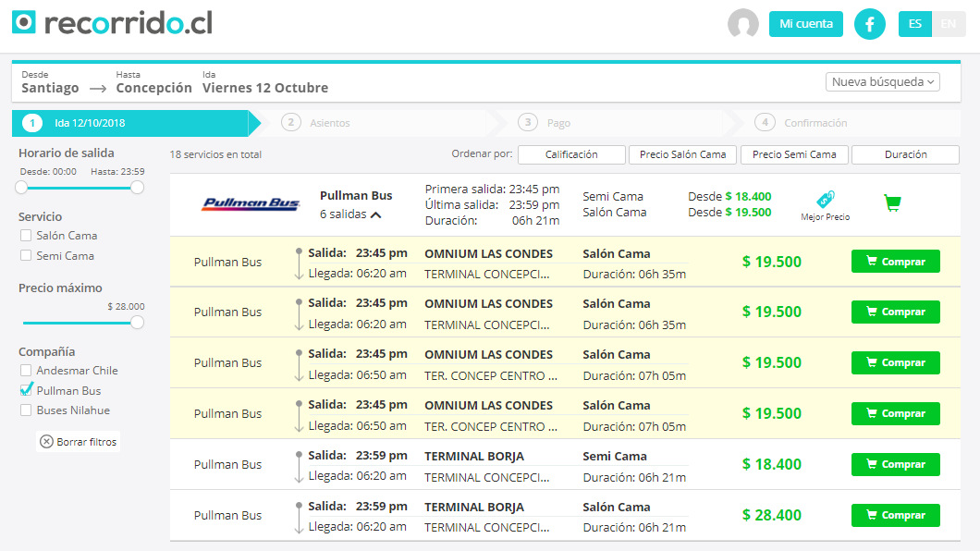Click the Hasta departure time slider handle
Viewport: 980px width, 551px height.
(138, 188)
